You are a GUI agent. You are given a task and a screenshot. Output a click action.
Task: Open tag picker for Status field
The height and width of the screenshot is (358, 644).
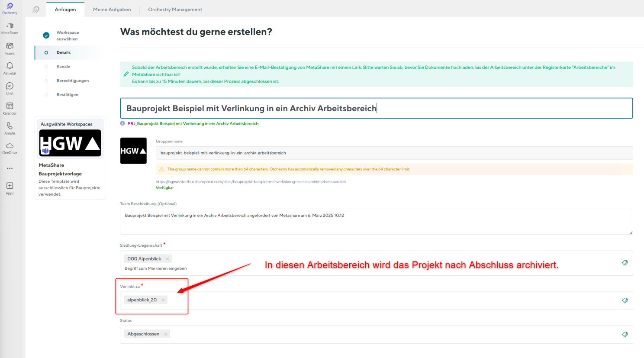click(x=625, y=334)
